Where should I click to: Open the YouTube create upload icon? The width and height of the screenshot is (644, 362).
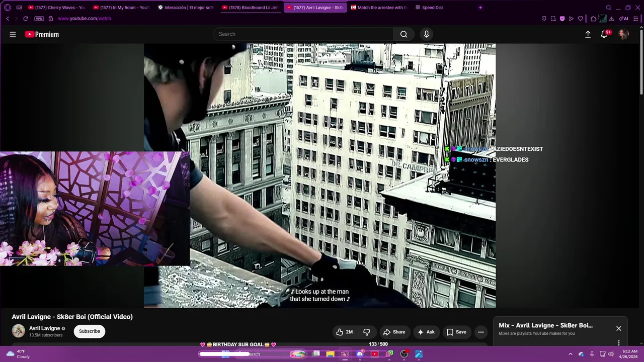click(588, 34)
